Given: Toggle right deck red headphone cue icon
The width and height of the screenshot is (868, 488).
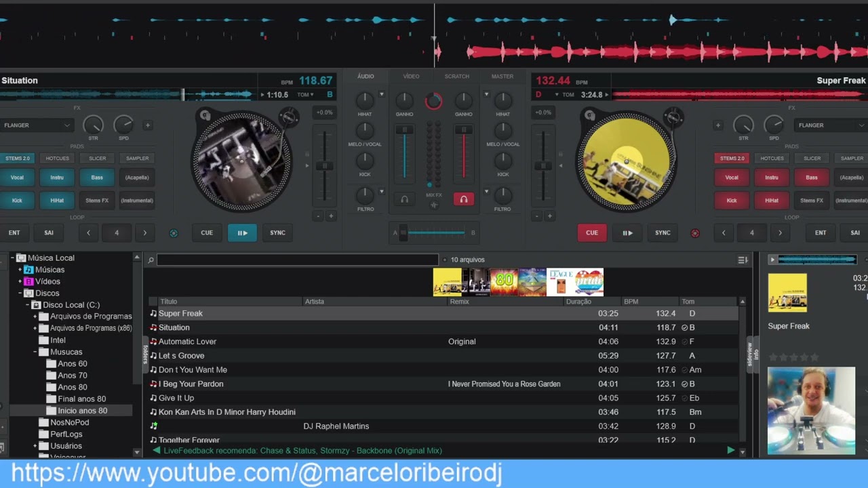Looking at the screenshot, I should point(464,199).
